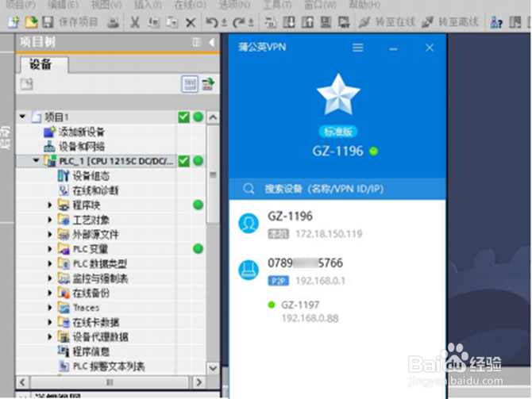Click the tree scrollbar down arrow
The height and width of the screenshot is (399, 532).
213,368
